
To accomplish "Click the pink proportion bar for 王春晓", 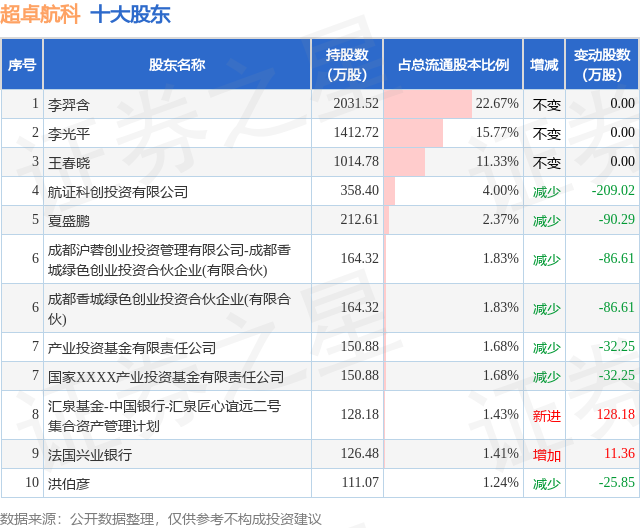I will (x=404, y=162).
